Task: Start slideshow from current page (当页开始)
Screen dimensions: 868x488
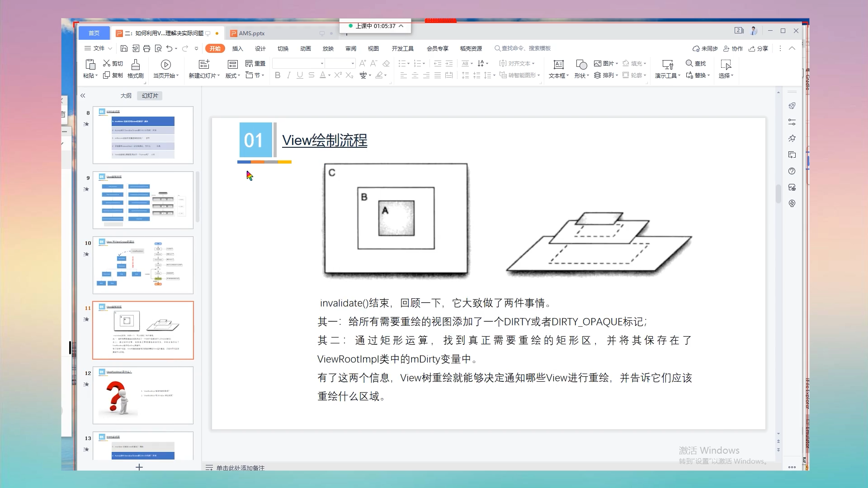Action: pyautogui.click(x=165, y=65)
